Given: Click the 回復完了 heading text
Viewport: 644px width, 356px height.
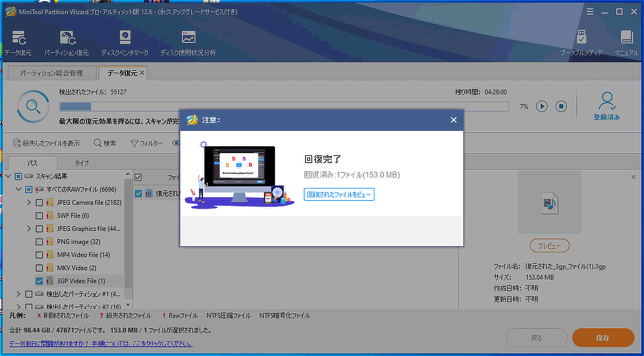Looking at the screenshot, I should tap(323, 159).
